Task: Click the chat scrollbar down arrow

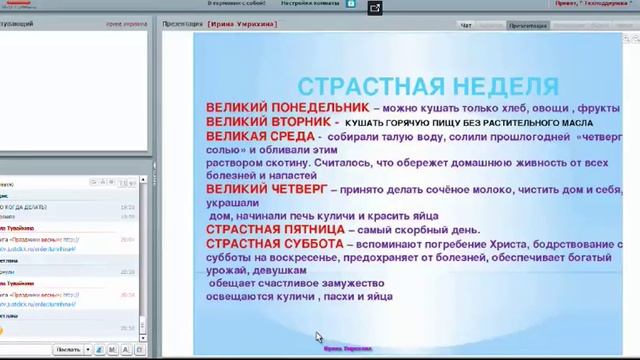Action: [143, 338]
